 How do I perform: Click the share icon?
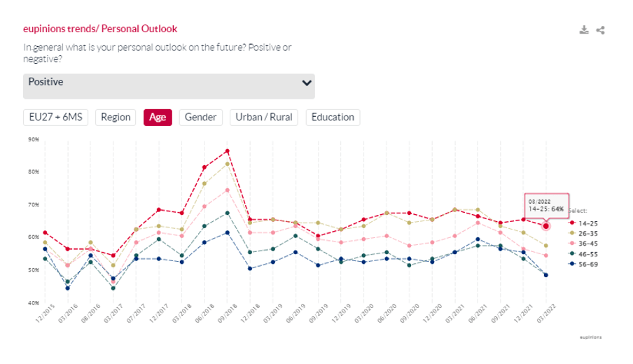click(600, 30)
